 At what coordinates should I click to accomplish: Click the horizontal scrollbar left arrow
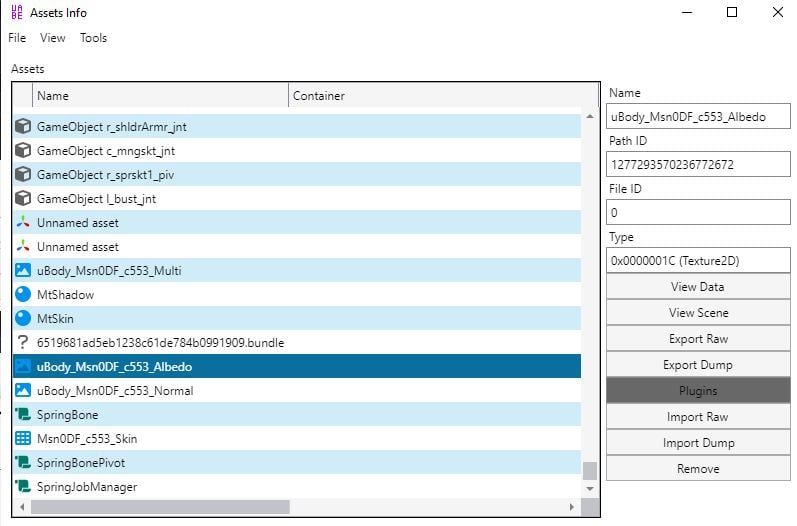click(x=22, y=507)
